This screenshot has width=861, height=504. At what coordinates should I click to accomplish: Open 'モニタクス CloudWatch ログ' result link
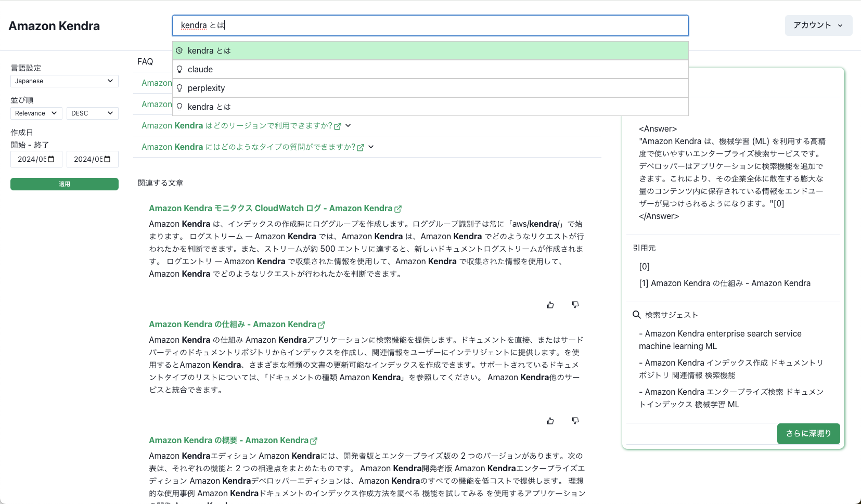pyautogui.click(x=271, y=208)
